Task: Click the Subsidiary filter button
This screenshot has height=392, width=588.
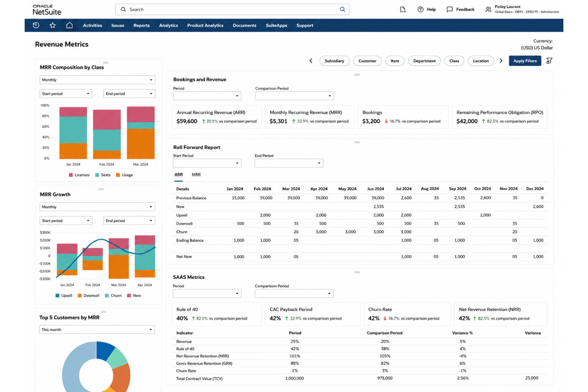Action: [x=335, y=61]
